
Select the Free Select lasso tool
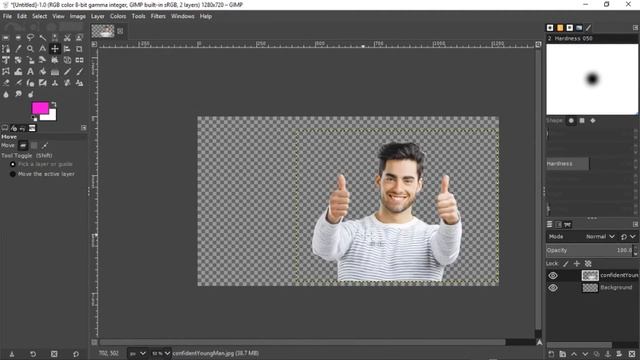[x=30, y=38]
